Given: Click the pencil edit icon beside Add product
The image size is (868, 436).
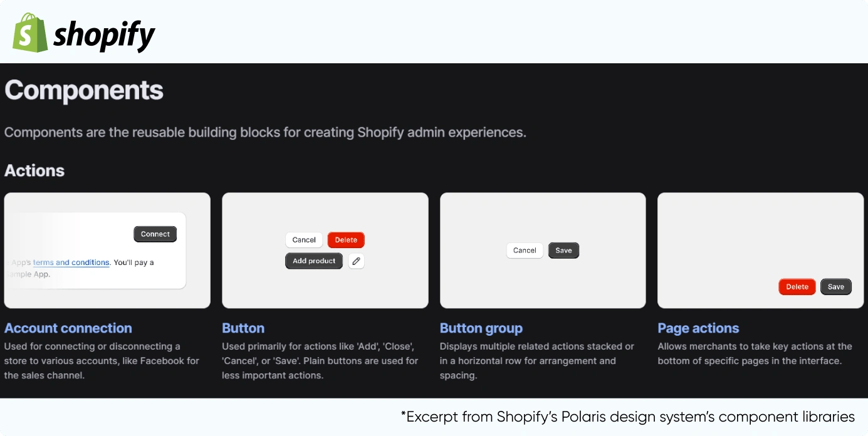Looking at the screenshot, I should [356, 261].
